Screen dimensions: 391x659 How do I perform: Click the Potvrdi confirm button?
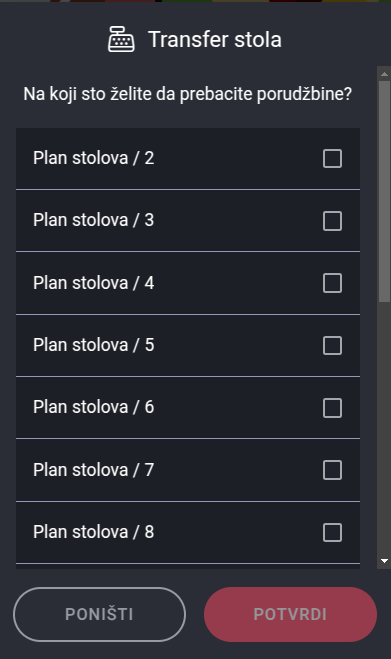[290, 614]
